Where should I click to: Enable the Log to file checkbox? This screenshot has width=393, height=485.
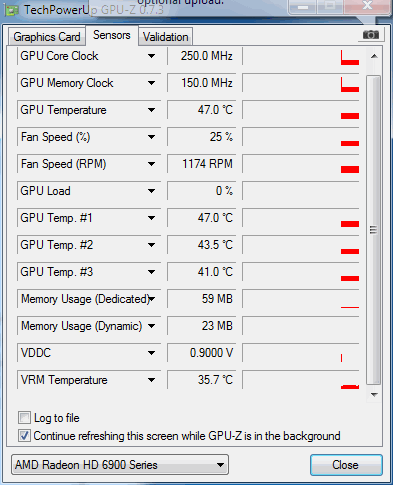pos(24,418)
